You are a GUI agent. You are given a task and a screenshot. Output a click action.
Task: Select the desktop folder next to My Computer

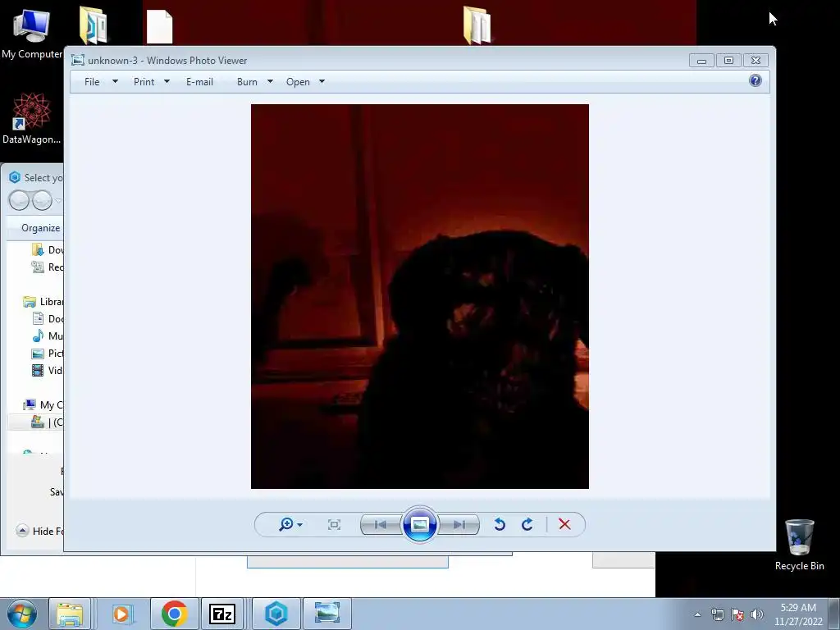click(x=94, y=25)
